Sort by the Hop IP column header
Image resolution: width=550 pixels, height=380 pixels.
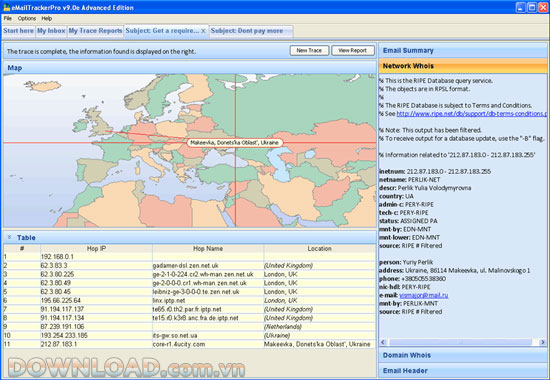pyautogui.click(x=96, y=248)
